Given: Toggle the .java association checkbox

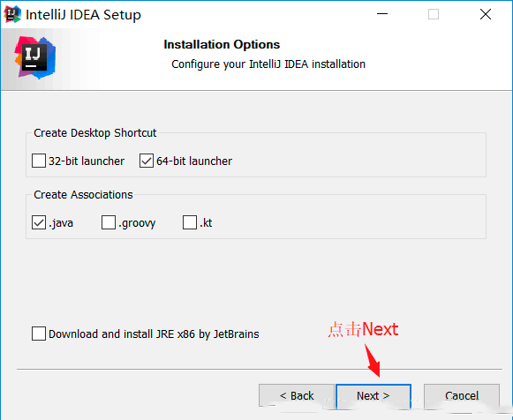Looking at the screenshot, I should pos(39,222).
